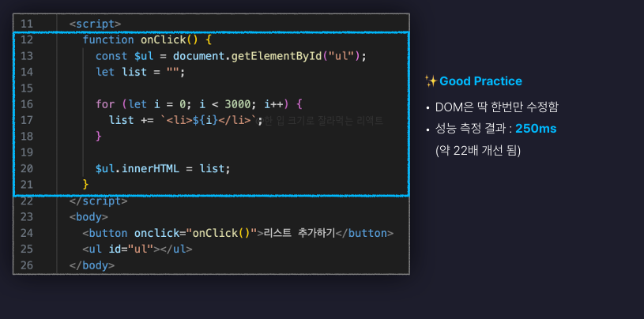Click the Good Practice heading
644x319 pixels.
(x=480, y=81)
